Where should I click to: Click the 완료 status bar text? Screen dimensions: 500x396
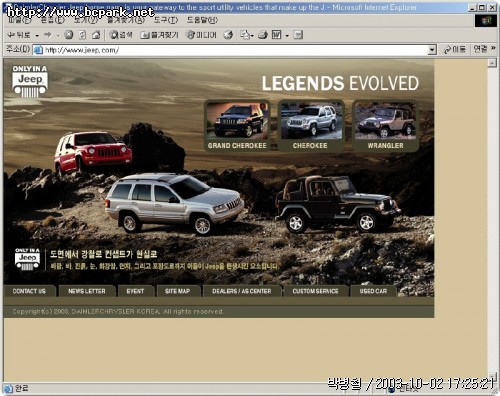click(22, 388)
